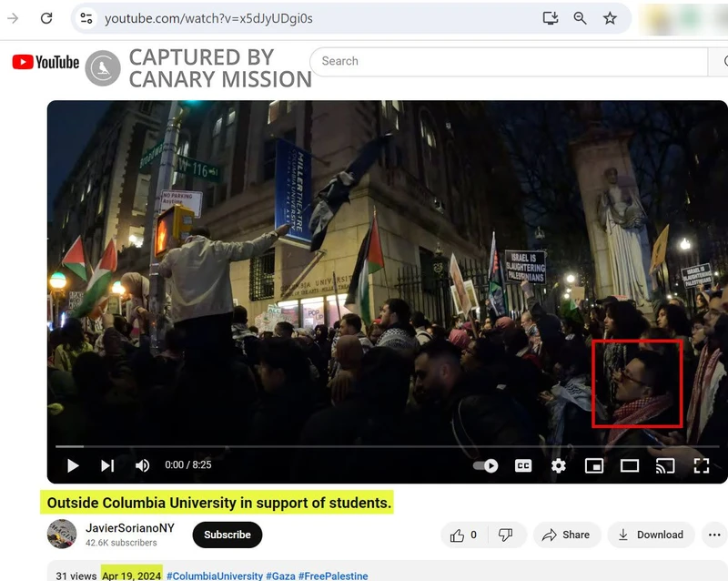Open the JavierSorianoNY channel name link
The width and height of the screenshot is (728, 581).
pos(129,528)
